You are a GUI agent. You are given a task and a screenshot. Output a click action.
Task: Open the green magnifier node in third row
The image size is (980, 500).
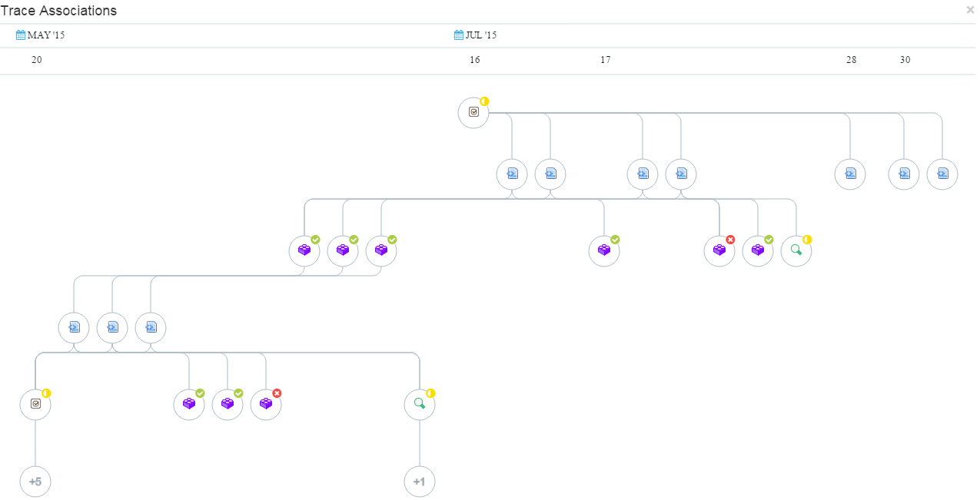click(796, 250)
